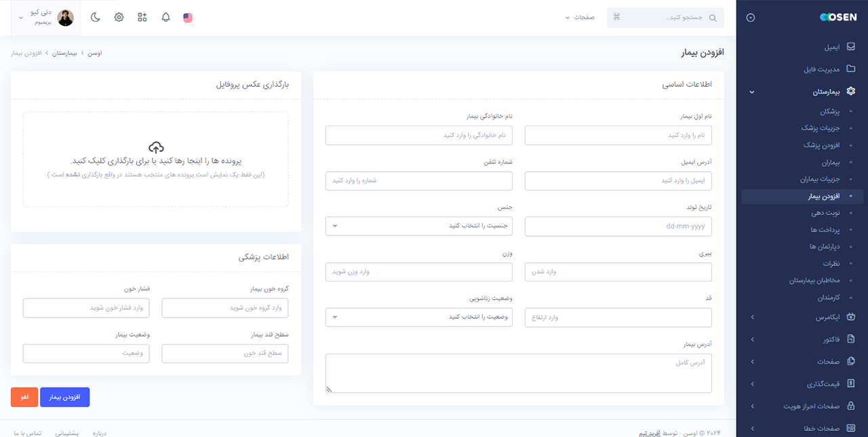The width and height of the screenshot is (868, 437).
Task: Change language via the US flag icon
Action: (187, 17)
